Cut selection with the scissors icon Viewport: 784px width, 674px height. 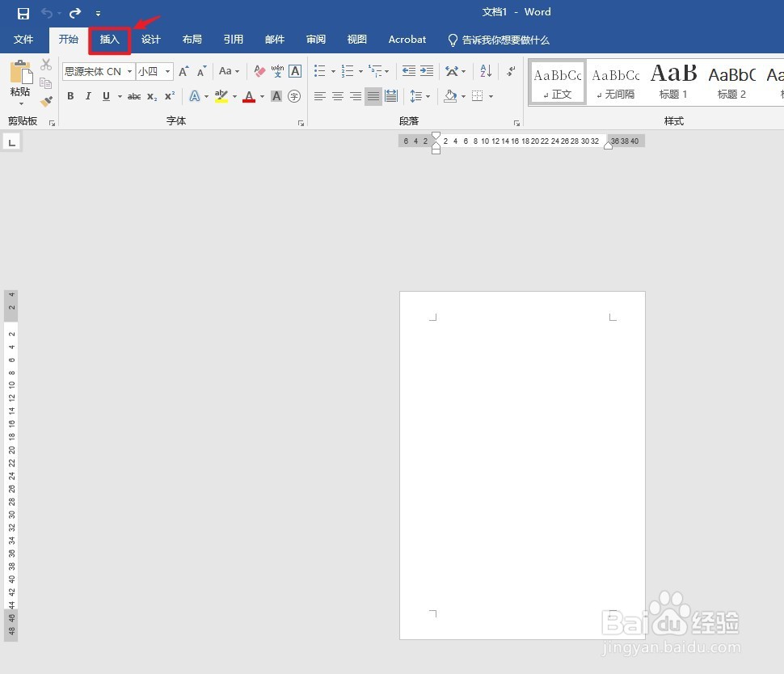[46, 65]
